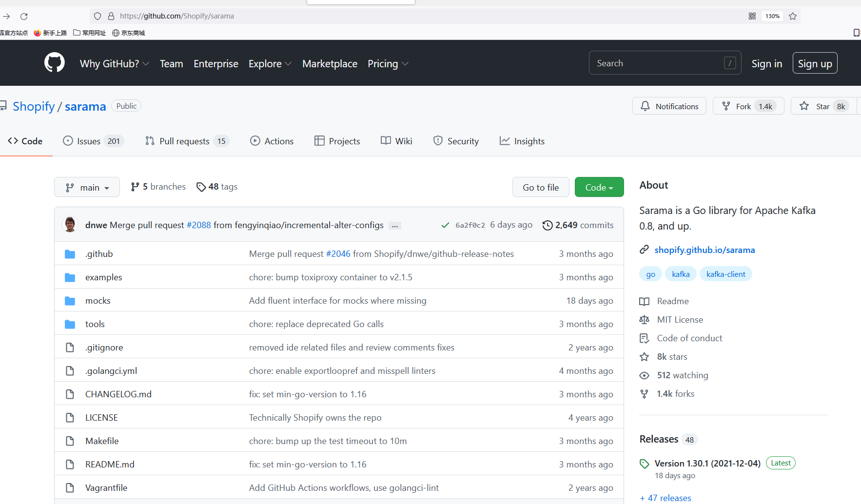Focus the GitHub Search input field
Viewport: 861px width, 504px height.
click(x=665, y=63)
